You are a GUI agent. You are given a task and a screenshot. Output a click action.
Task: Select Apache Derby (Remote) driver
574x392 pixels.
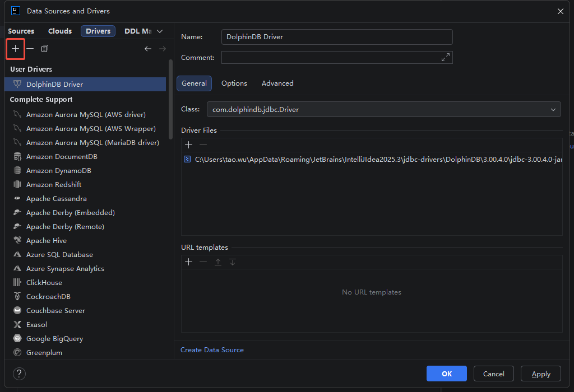point(85,226)
